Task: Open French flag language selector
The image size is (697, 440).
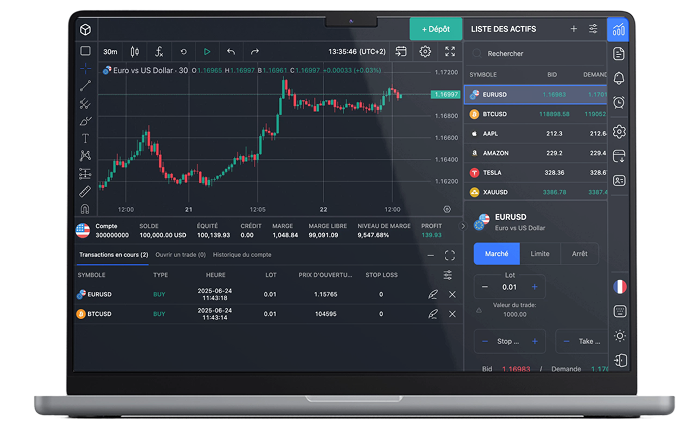Action: [x=619, y=286]
